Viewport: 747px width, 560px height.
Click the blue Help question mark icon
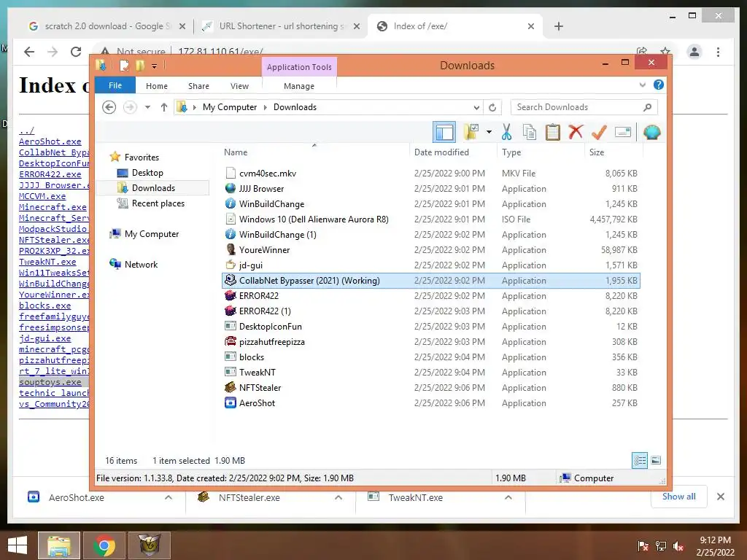659,85
